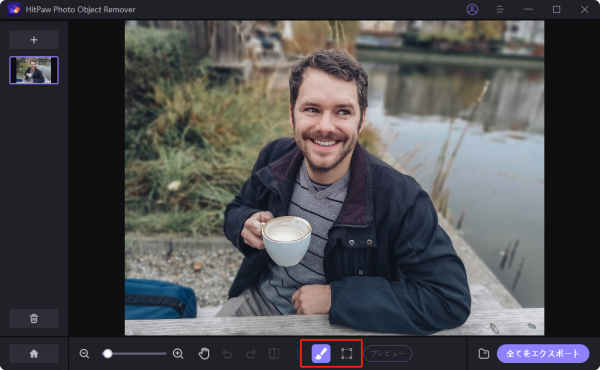
Task: Activate the hand pan tool
Action: click(204, 354)
